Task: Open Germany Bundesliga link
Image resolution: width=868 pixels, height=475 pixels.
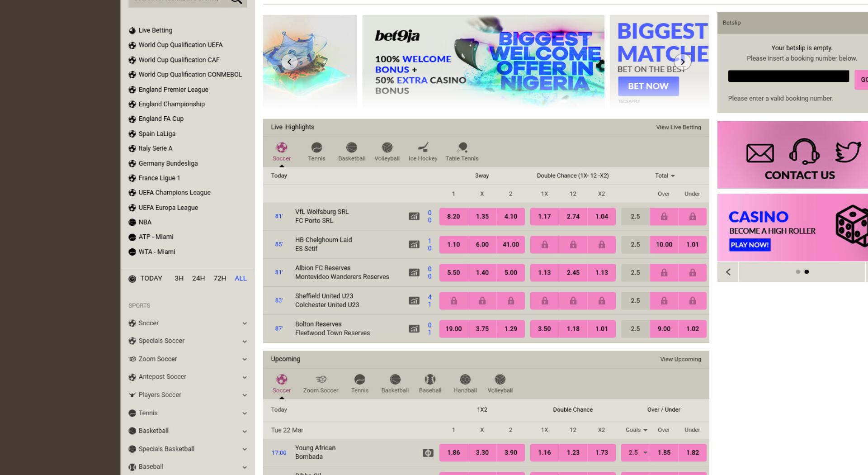Action: point(168,163)
